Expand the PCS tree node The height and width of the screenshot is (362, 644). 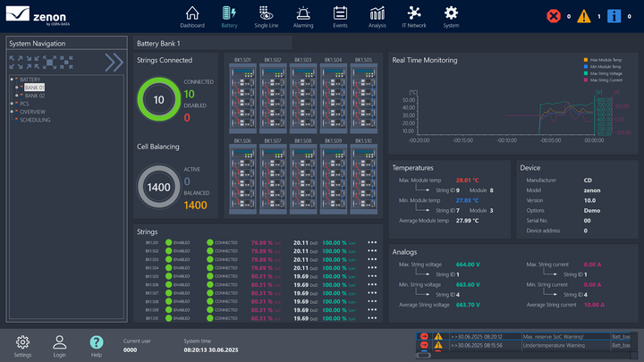click(x=12, y=104)
